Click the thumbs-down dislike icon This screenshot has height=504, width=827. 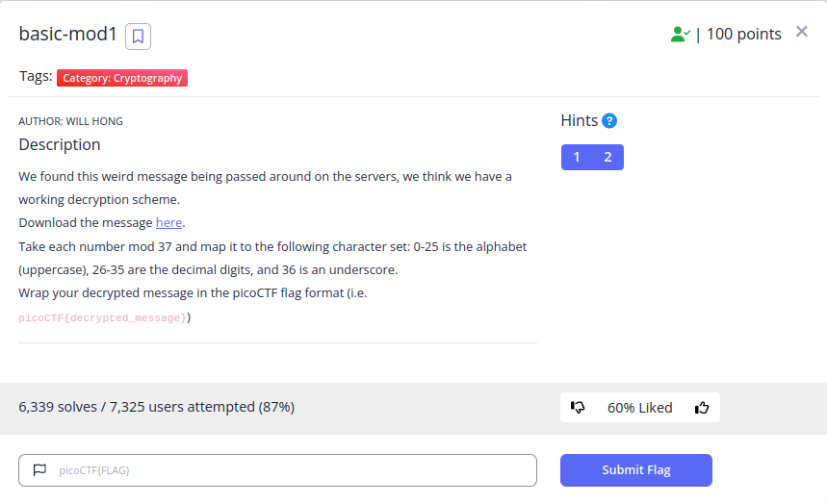tap(578, 408)
